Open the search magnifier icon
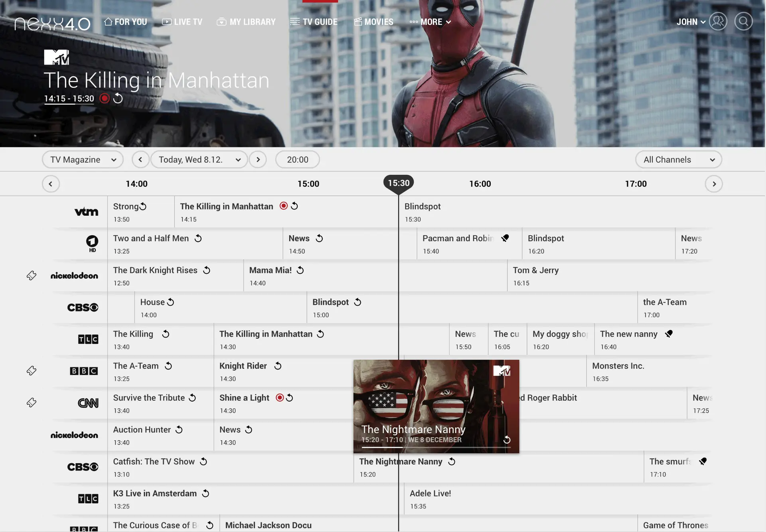The height and width of the screenshot is (532, 766). (743, 22)
